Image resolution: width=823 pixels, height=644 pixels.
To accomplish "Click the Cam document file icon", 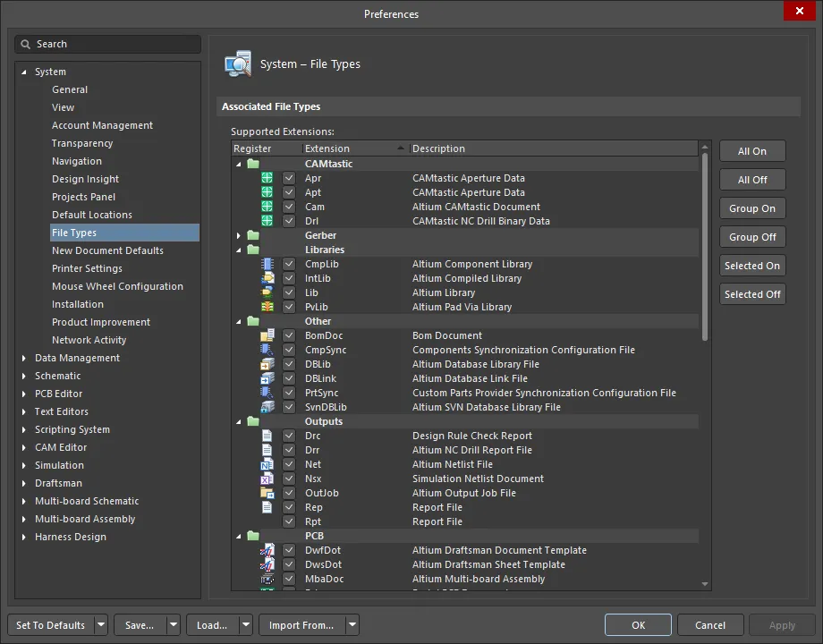I will [267, 207].
